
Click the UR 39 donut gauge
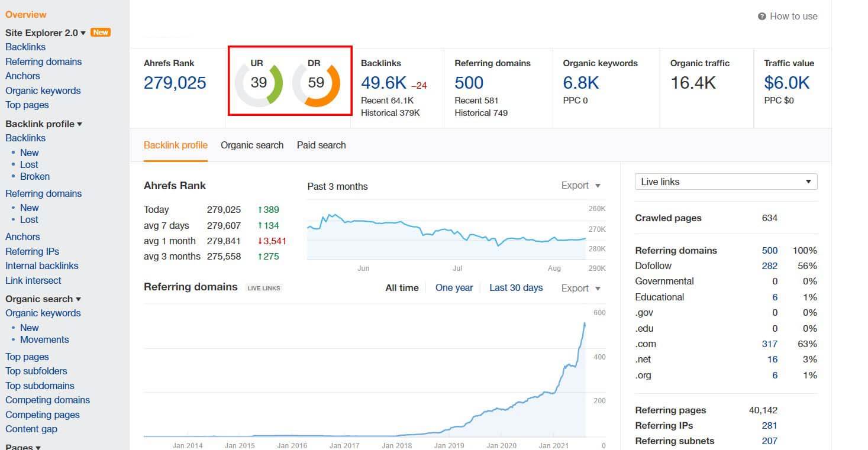259,83
